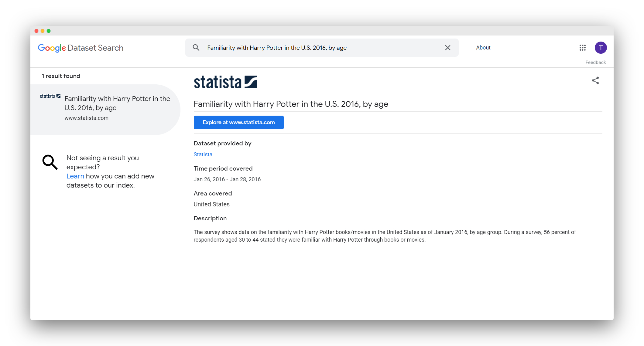Click the dataset title heading
The width and height of the screenshot is (644, 346).
tap(291, 104)
